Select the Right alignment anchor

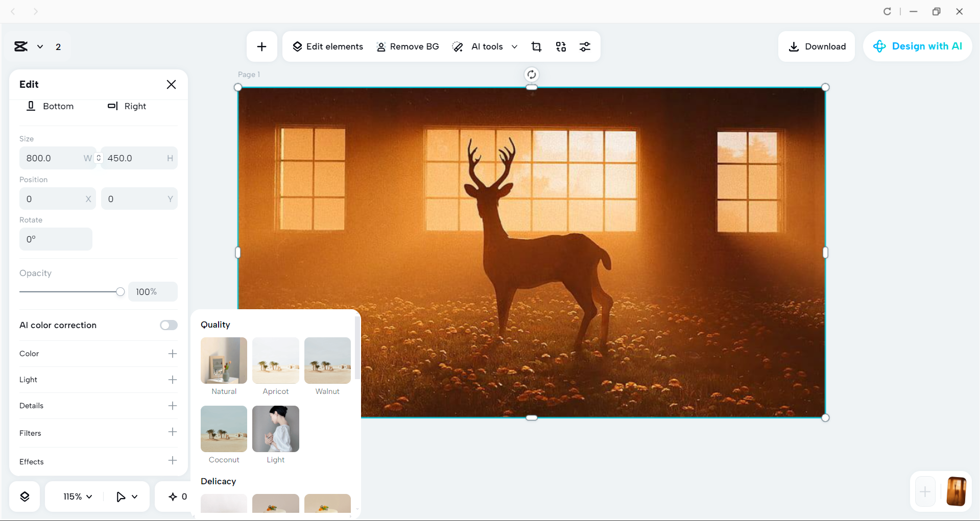tap(126, 106)
